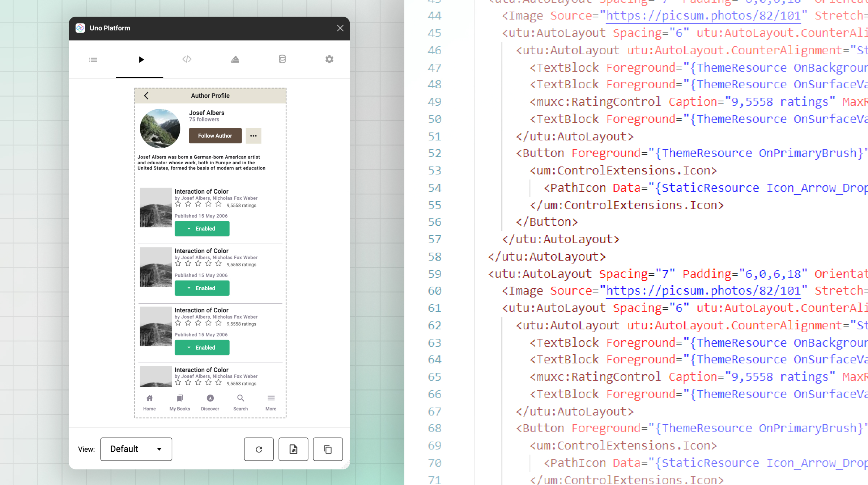Image resolution: width=868 pixels, height=485 pixels.
Task: Open the settings gear tab
Action: (329, 59)
